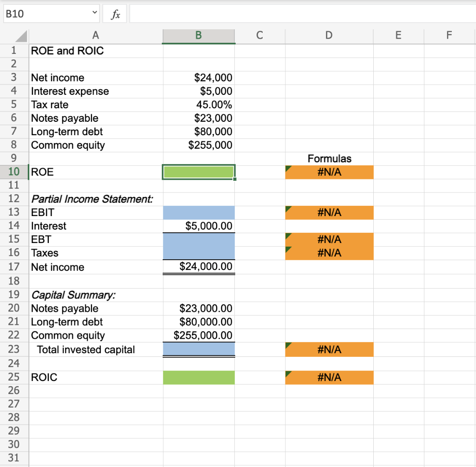Select the Tax rate cell showing 45.00%
Image resolution: width=476 pixels, height=467 pixels.
(198, 105)
